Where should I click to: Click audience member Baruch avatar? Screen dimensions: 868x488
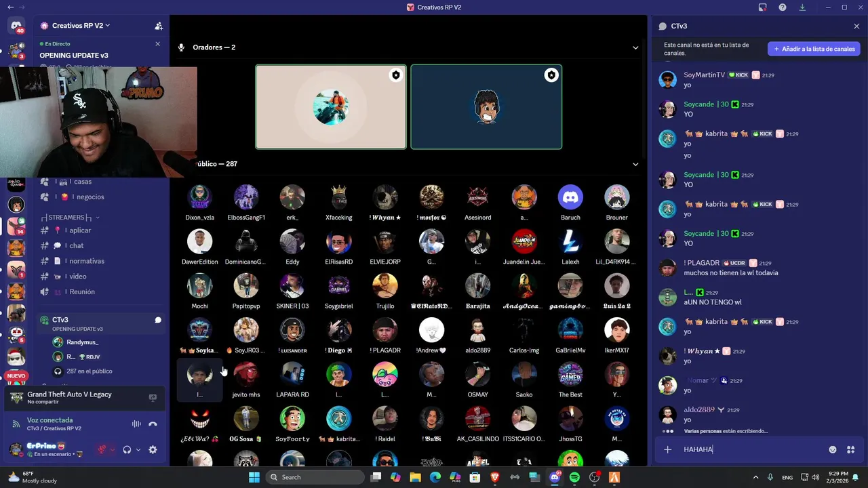[x=570, y=197]
